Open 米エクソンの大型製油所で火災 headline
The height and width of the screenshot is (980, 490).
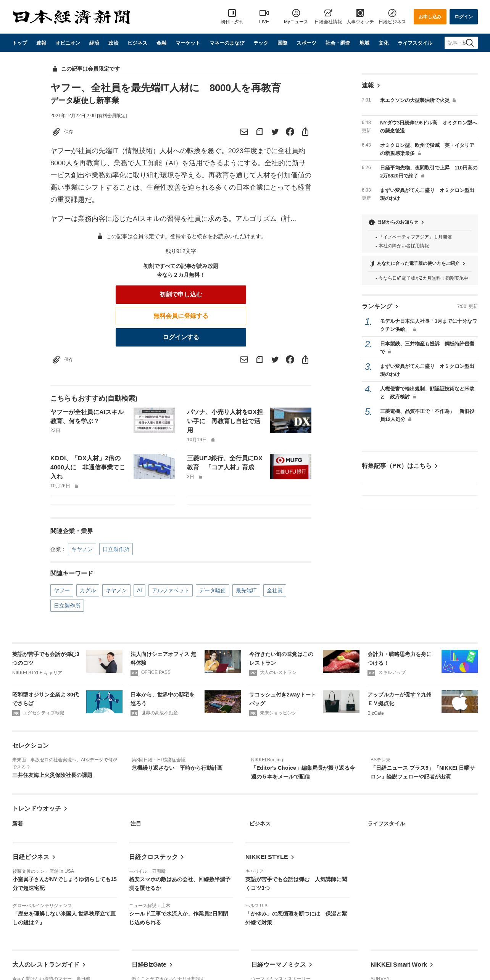(x=414, y=100)
